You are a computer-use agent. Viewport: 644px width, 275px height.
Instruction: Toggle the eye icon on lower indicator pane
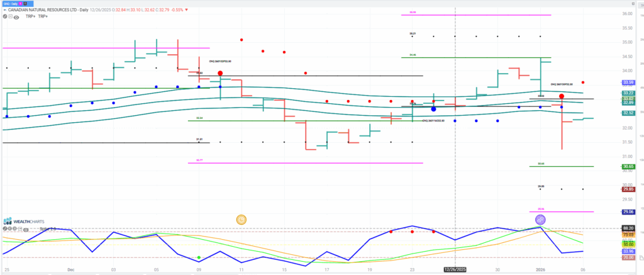pyautogui.click(x=26, y=230)
